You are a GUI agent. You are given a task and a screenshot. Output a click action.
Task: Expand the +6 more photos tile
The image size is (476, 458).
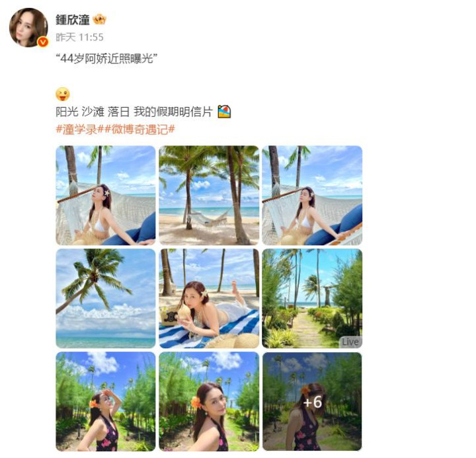[312, 402]
